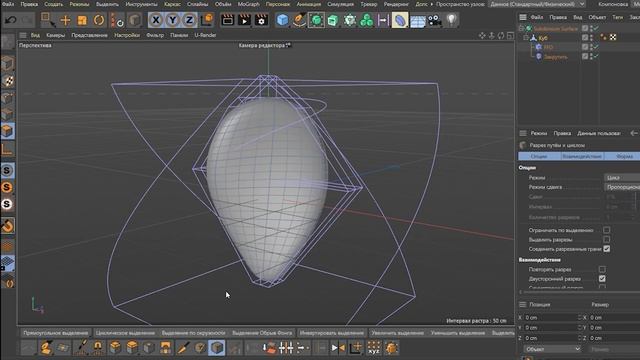Click the magnet snap icon in left toolbar
Viewport: 640px width, 360px height.
[x=8, y=225]
